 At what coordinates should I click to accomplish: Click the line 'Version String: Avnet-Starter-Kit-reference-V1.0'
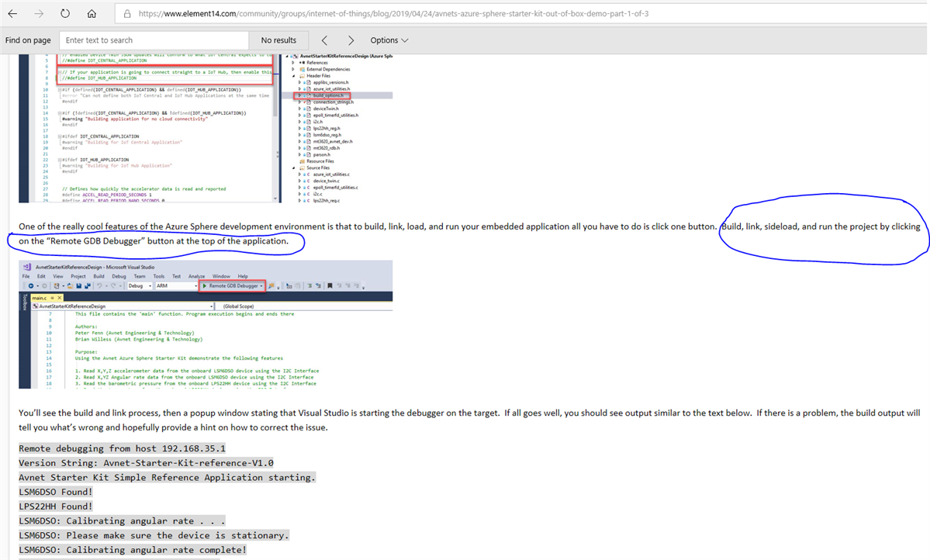146,463
